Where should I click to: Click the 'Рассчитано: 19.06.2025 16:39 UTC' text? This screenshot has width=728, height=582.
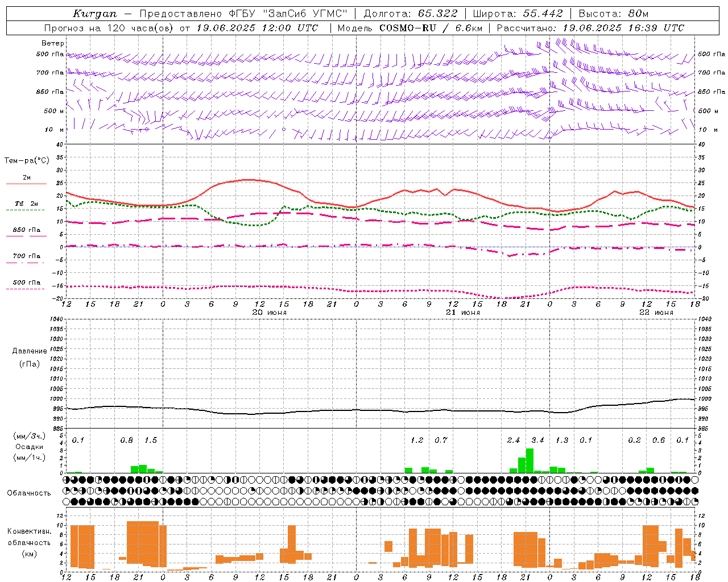[x=590, y=28]
